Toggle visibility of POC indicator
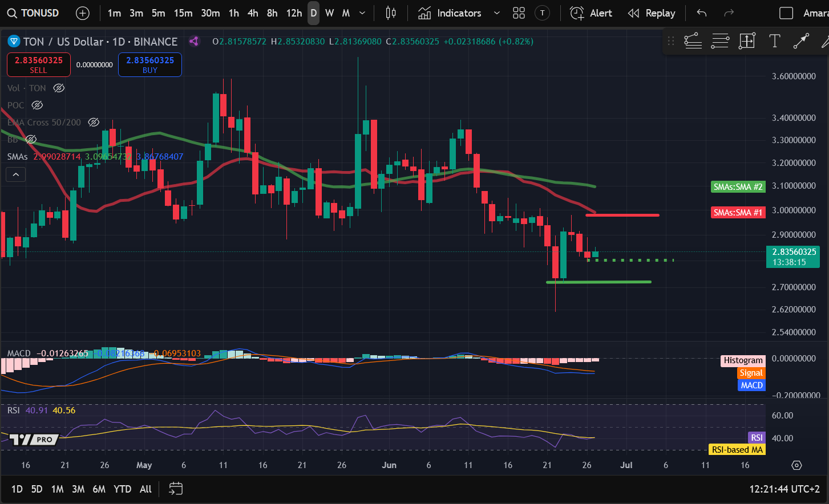 coord(37,105)
